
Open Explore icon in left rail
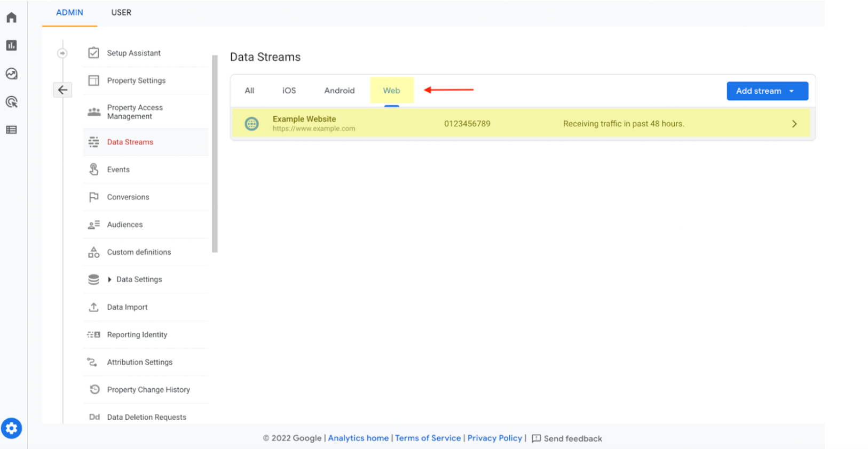12,74
